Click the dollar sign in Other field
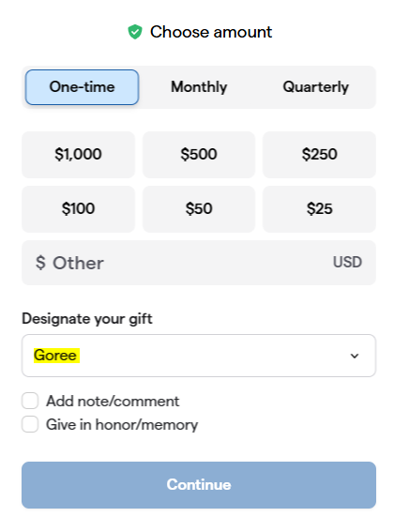The height and width of the screenshot is (532, 394). 40,263
